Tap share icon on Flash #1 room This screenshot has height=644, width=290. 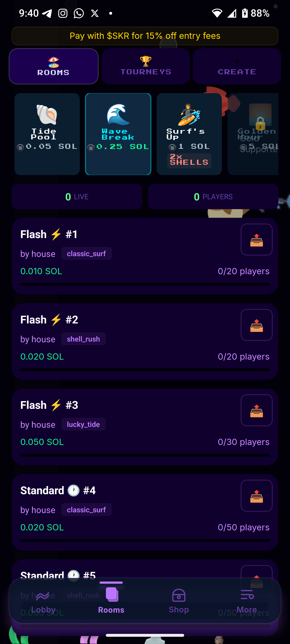[256, 240]
